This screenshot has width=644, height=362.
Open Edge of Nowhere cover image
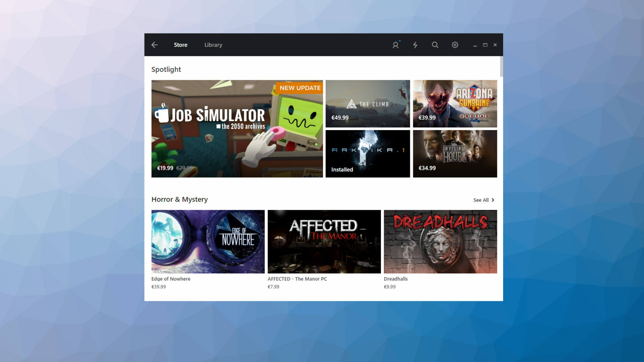coord(208,242)
